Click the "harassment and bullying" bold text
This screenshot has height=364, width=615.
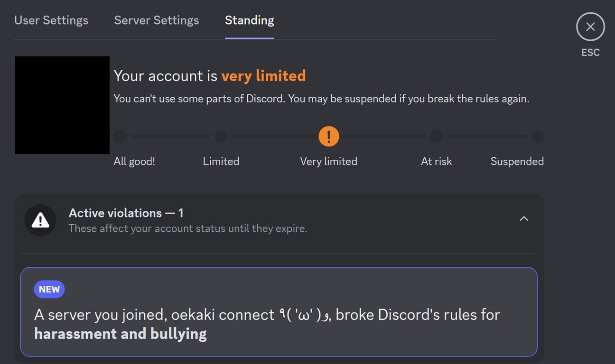121,334
